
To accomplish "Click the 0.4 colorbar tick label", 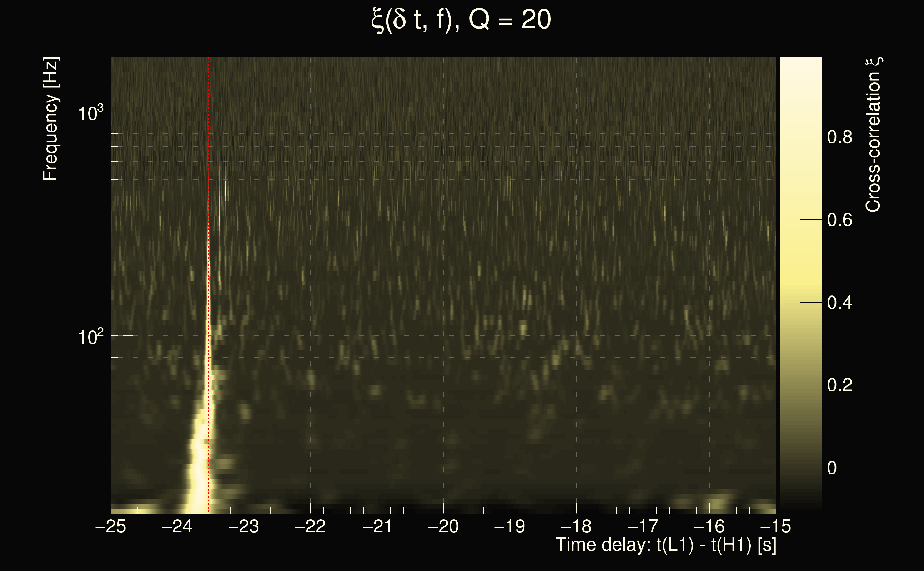I will point(839,303).
